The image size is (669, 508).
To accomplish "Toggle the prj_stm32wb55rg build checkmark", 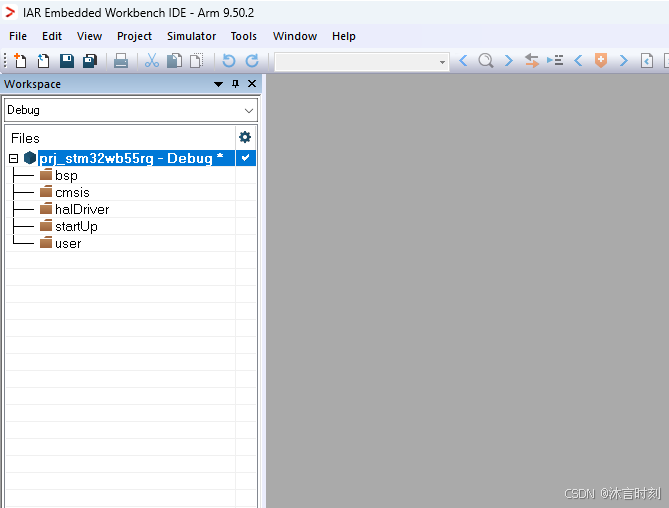I will click(245, 158).
